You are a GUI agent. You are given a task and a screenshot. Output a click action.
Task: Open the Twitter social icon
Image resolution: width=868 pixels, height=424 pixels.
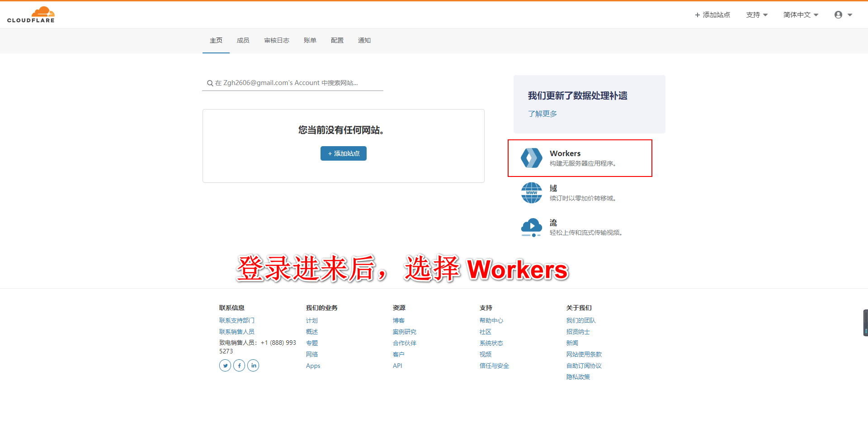(x=225, y=365)
